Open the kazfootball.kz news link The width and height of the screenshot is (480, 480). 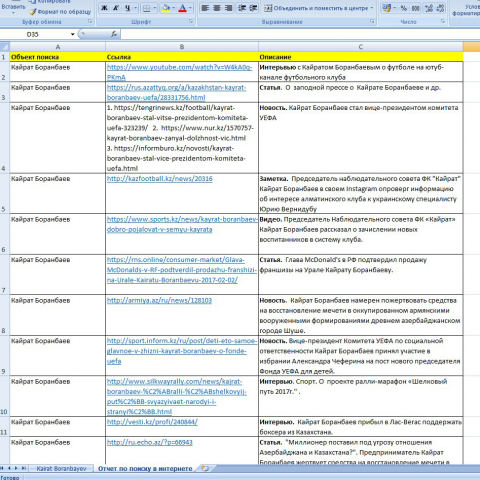(x=159, y=179)
